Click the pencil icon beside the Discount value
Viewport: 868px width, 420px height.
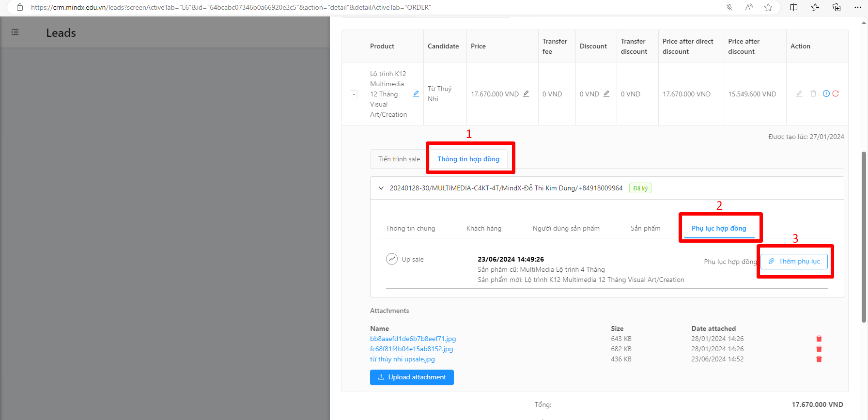tap(606, 94)
